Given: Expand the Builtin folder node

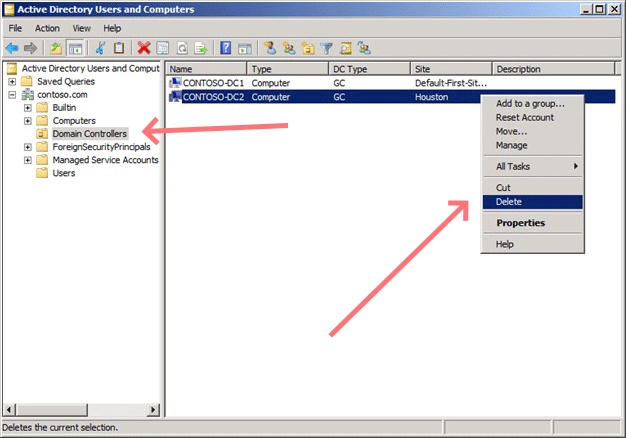Looking at the screenshot, I should point(28,108).
